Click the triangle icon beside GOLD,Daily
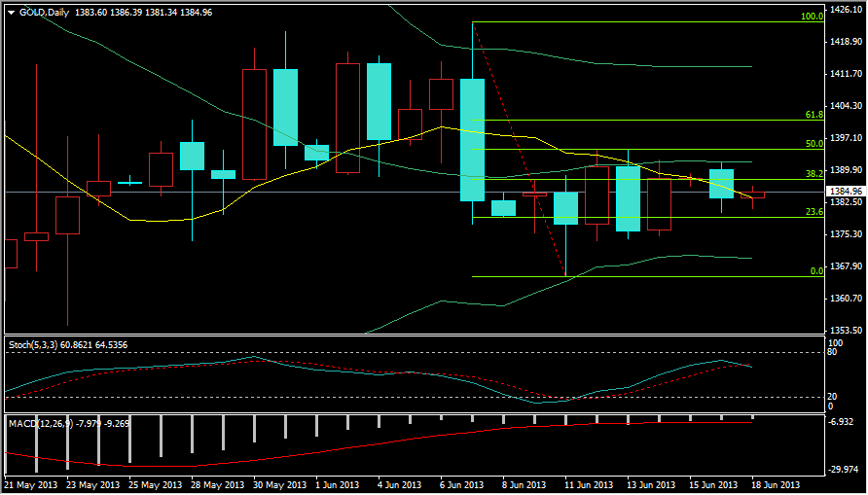This screenshot has height=495, width=868. click(12, 13)
